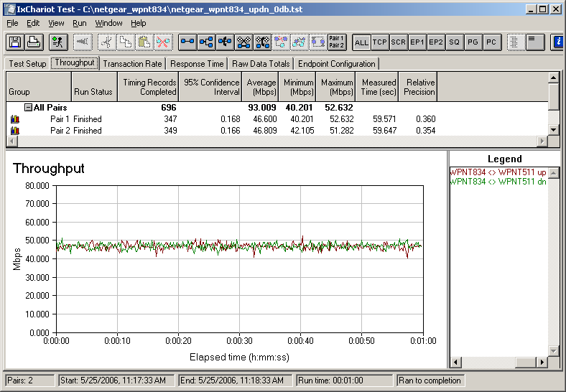Click results table scroll up arrow
The height and width of the screenshot is (392, 566).
554,78
